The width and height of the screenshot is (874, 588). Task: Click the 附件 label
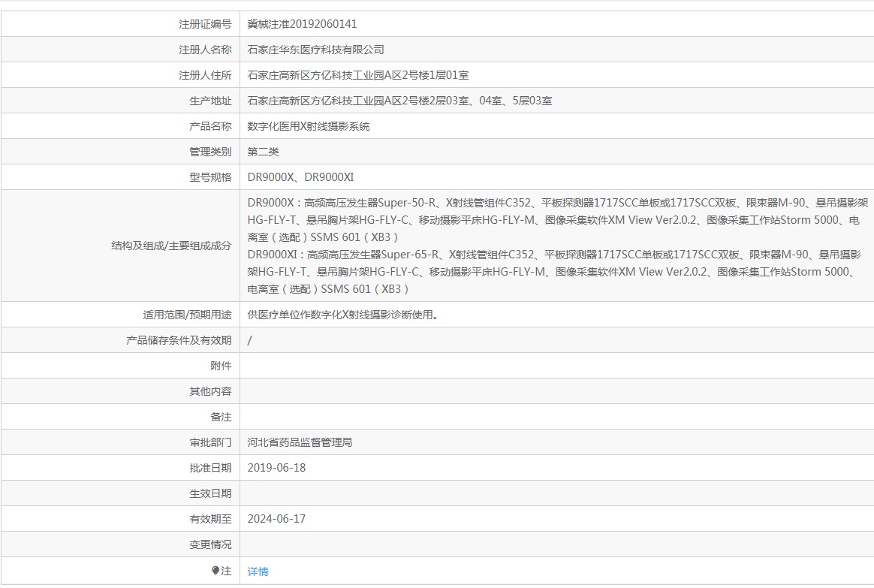pos(222,366)
